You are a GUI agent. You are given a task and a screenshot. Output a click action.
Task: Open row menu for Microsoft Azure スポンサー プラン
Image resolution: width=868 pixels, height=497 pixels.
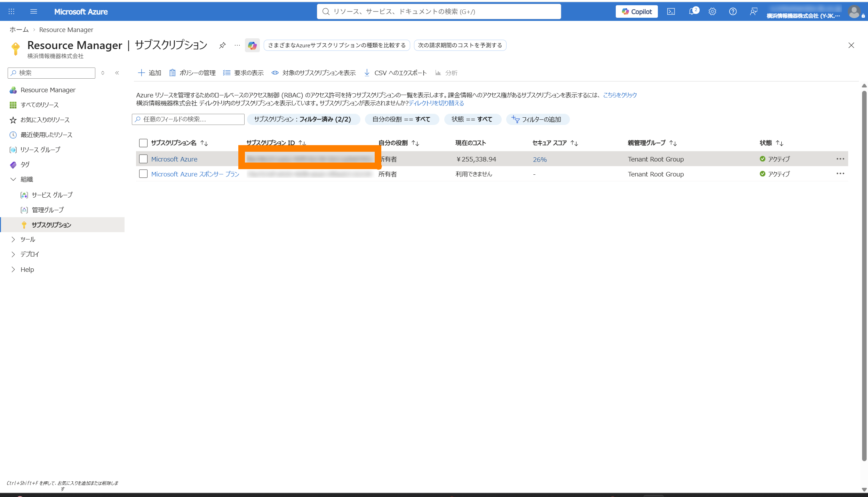pyautogui.click(x=841, y=174)
